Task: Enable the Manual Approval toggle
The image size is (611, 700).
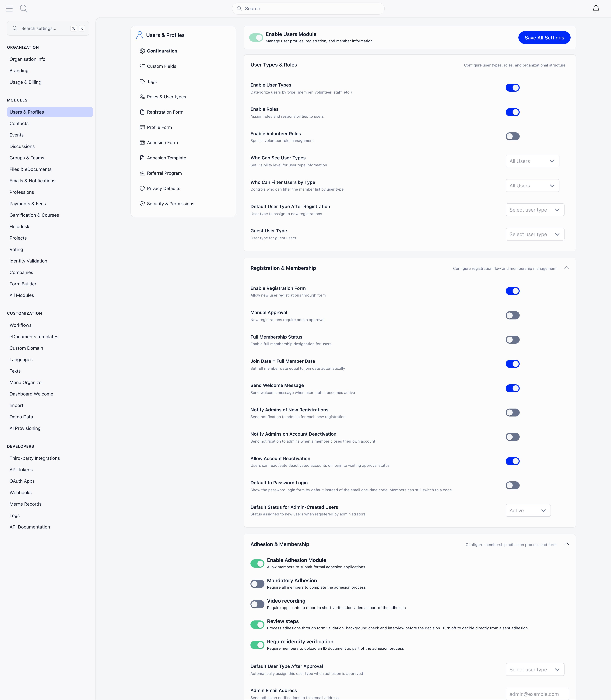Action: click(513, 315)
